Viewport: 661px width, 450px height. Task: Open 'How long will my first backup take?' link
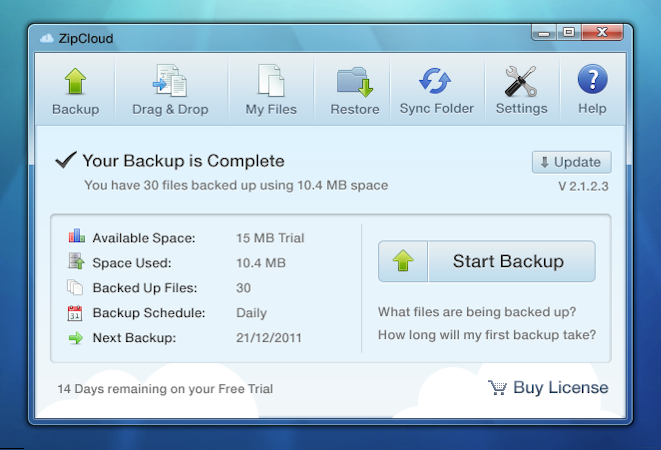pos(487,334)
